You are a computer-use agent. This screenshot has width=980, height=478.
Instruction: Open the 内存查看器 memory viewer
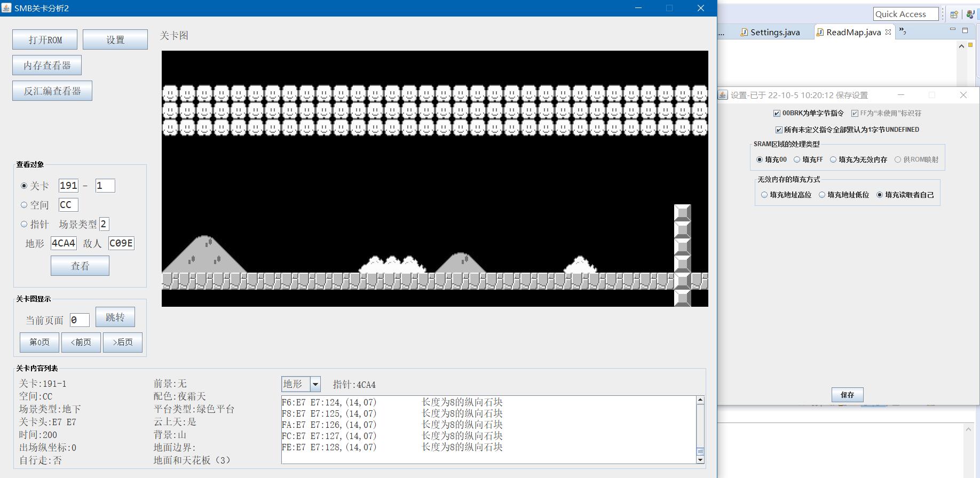pos(47,65)
